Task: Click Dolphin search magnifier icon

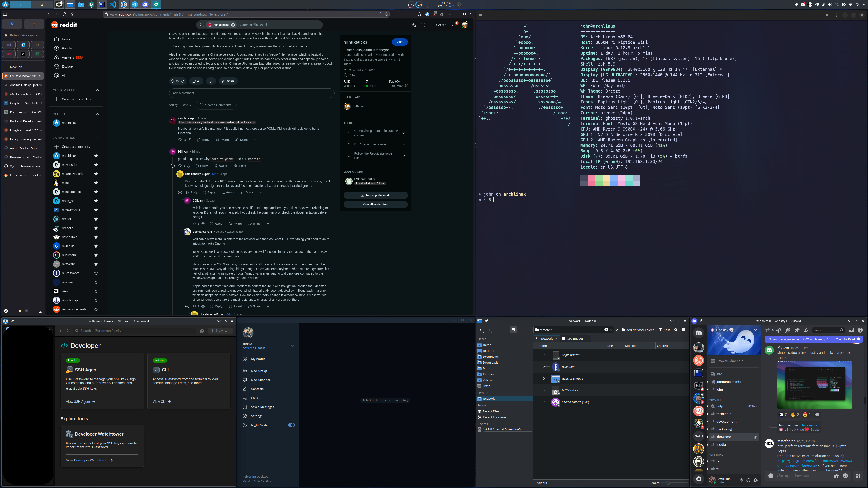Action: point(676,330)
